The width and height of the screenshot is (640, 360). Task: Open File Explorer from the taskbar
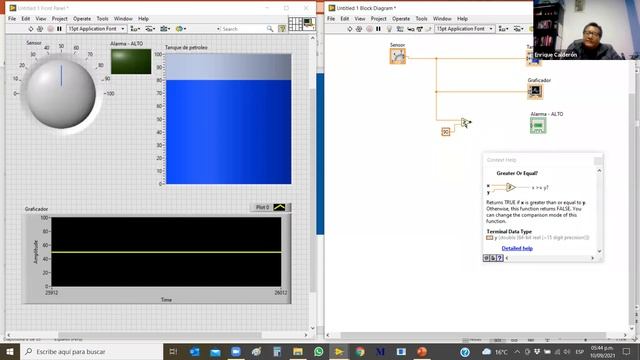tap(298, 351)
